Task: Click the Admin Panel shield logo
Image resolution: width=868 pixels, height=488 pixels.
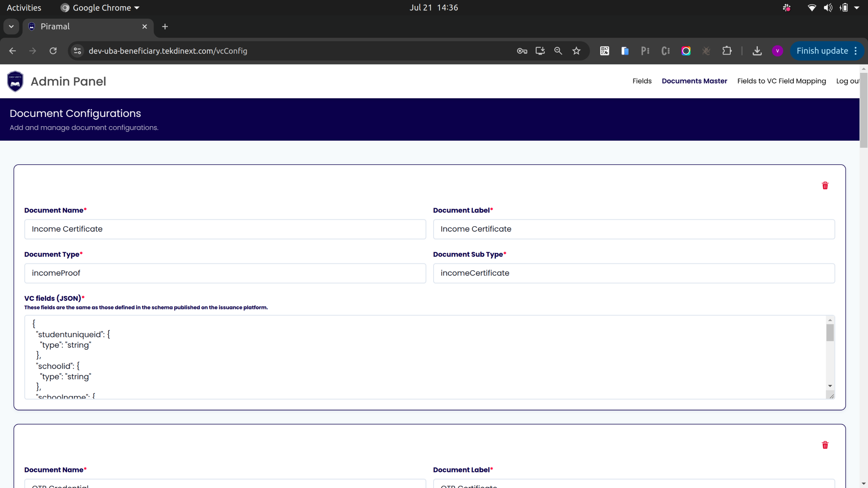Action: tap(15, 81)
